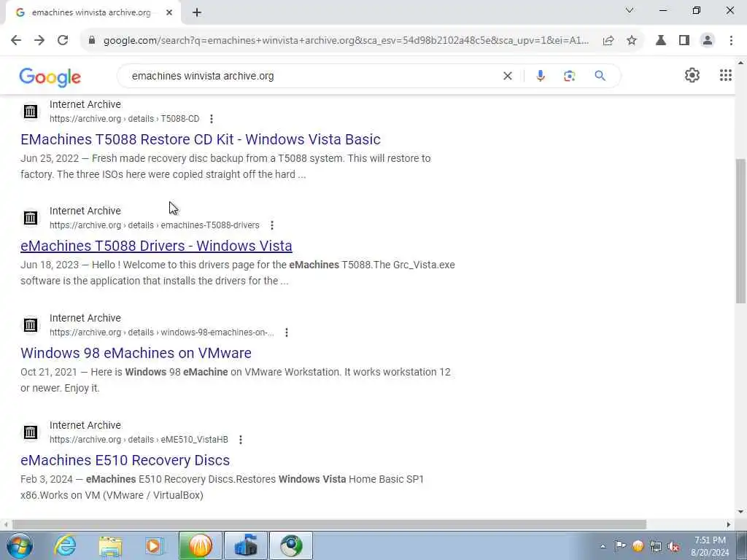747x560 pixels.
Task: Click the scroll down arrow button
Action: tap(740, 512)
